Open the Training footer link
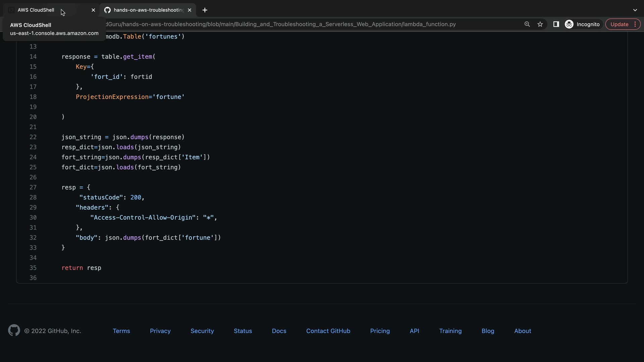 click(450, 331)
